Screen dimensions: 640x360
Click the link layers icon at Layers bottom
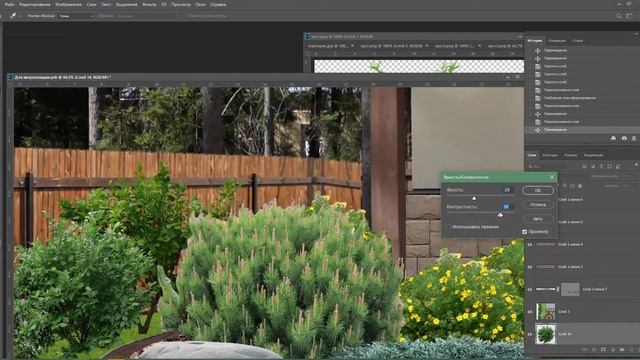[584, 350]
